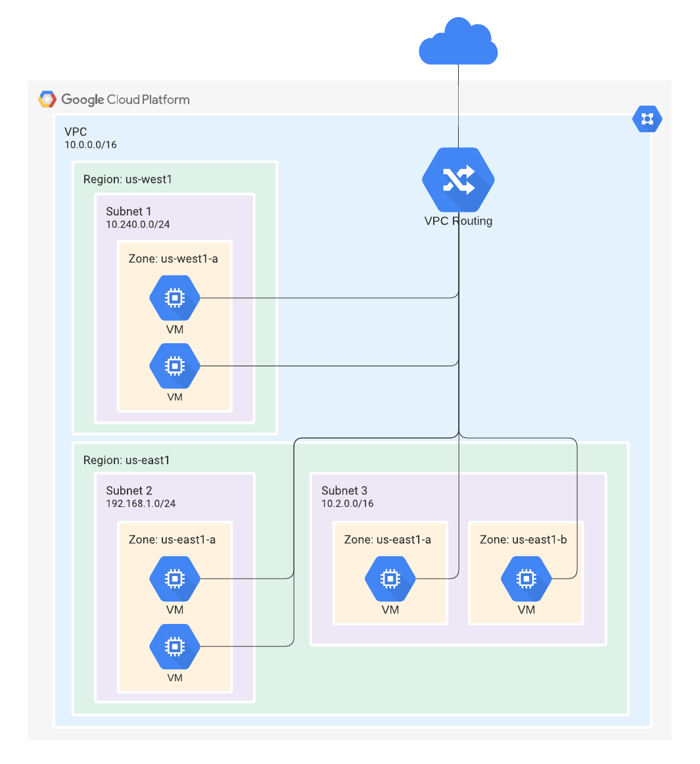Select the Subnet 3 title text
The height and width of the screenshot is (764, 700).
[x=344, y=490]
